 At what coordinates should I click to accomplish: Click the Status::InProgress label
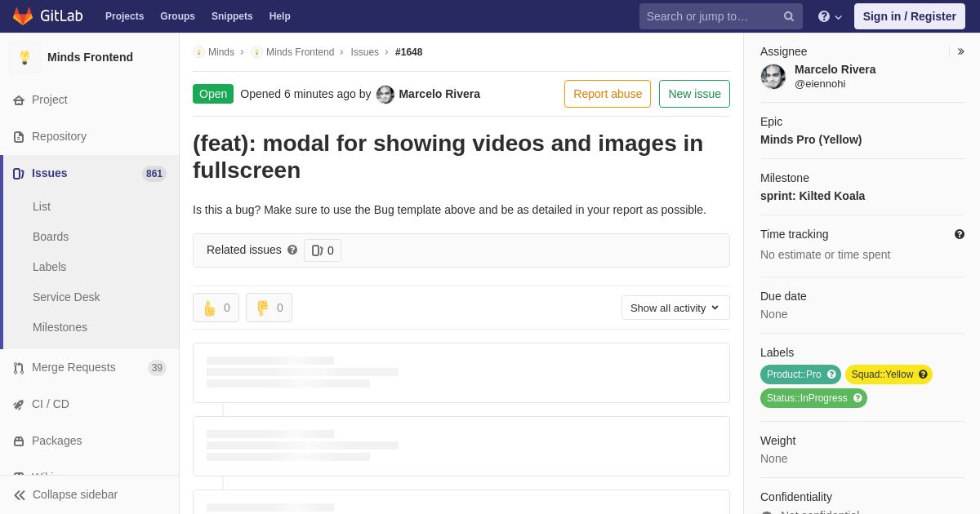tap(807, 398)
